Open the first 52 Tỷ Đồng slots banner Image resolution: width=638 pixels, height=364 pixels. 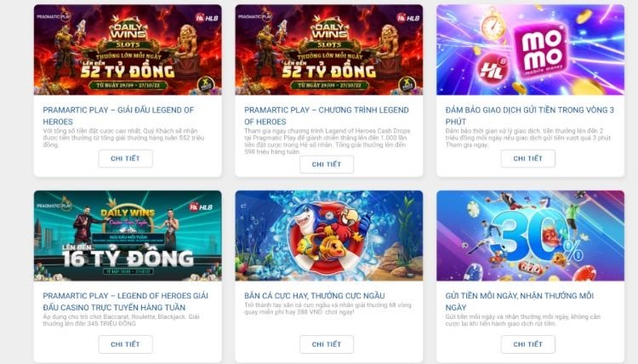point(128,49)
